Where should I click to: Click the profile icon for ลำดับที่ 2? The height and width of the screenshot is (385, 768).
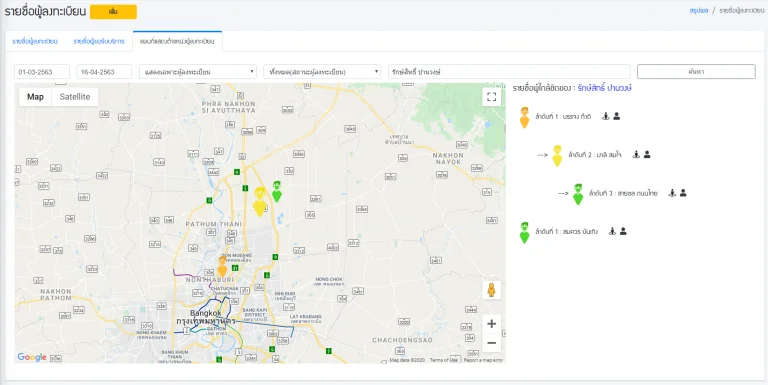coord(647,154)
